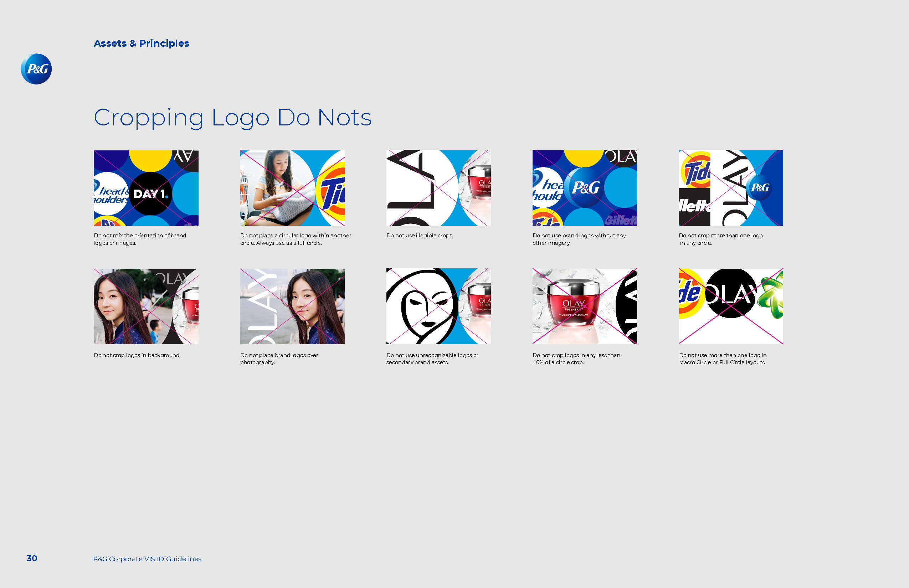The height and width of the screenshot is (588, 909).
Task: Click the page number 30
Action: coord(32,558)
